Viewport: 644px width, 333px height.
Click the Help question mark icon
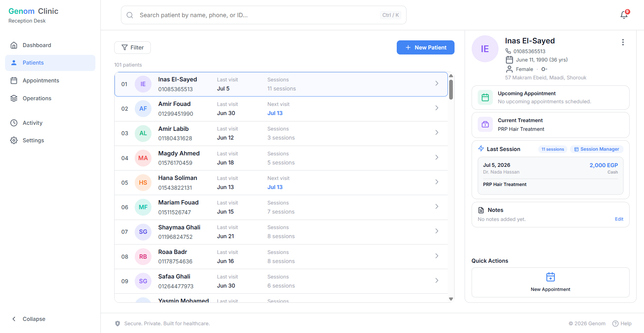(615, 324)
